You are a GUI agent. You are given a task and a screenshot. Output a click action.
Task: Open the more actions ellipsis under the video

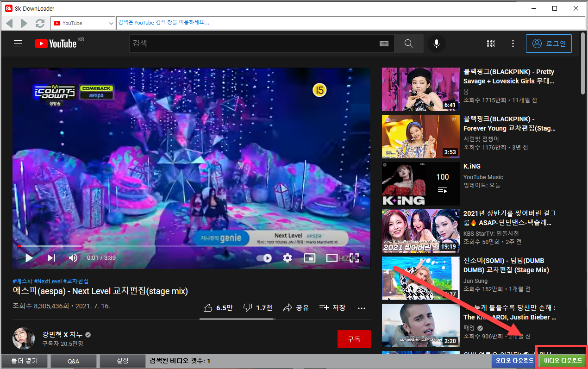[362, 308]
